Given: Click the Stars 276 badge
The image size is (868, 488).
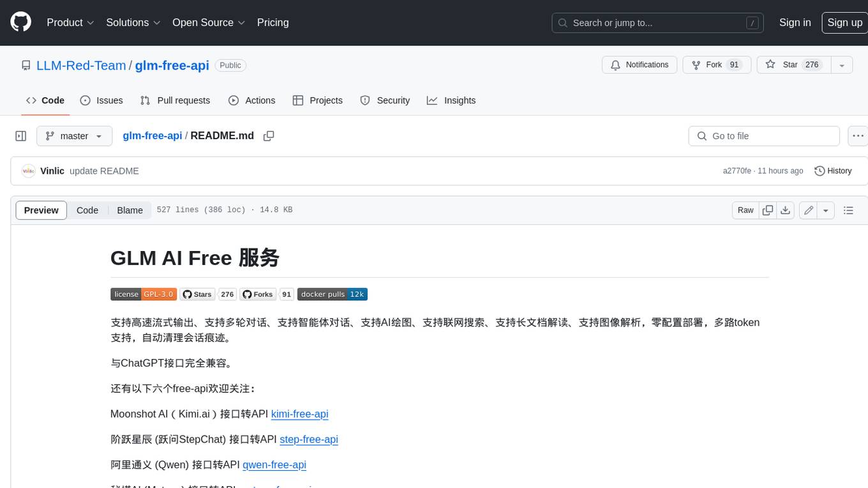Looking at the screenshot, I should tap(207, 294).
